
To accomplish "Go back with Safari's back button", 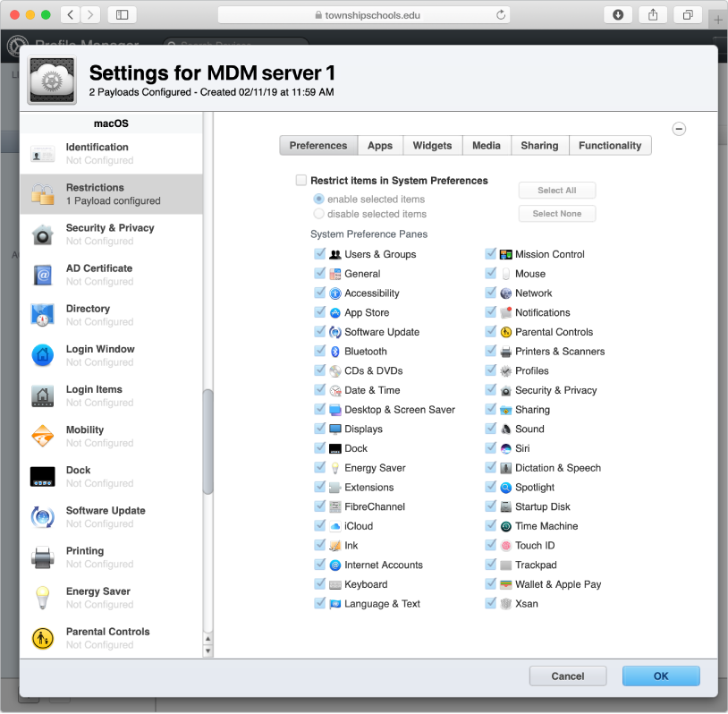I will (70, 15).
